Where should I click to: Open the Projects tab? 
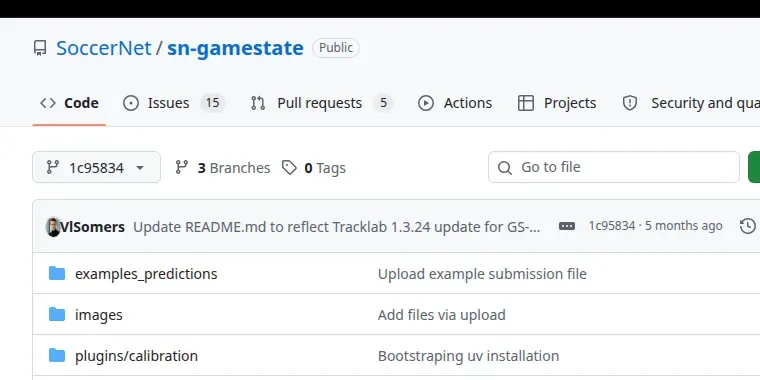556,103
